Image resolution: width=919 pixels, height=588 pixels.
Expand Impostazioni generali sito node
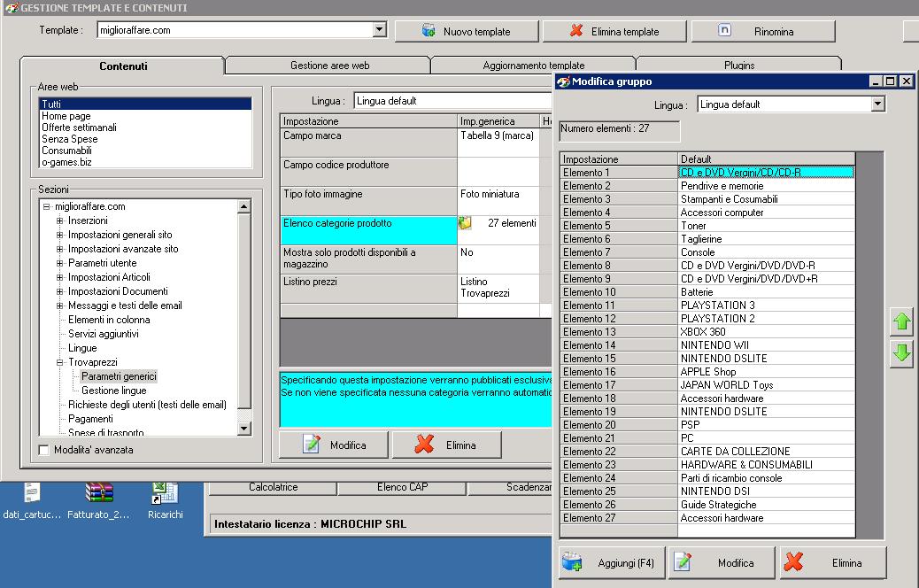click(60, 235)
